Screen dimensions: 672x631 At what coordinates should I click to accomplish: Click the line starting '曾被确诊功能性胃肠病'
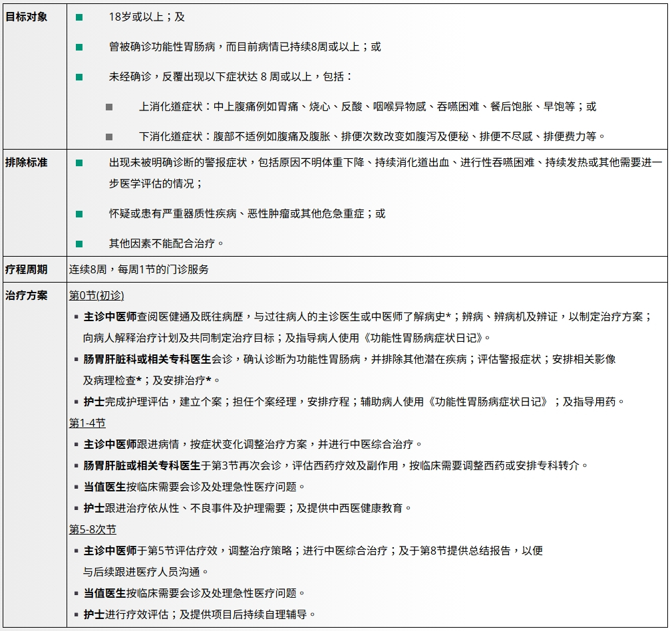(x=245, y=47)
